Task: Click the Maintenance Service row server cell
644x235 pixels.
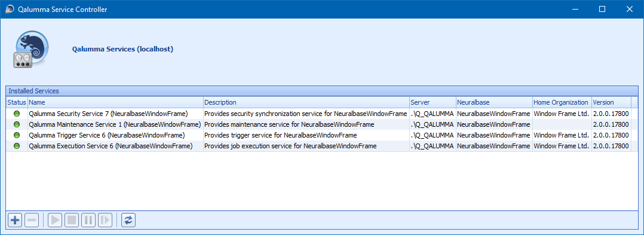Action: (x=433, y=124)
